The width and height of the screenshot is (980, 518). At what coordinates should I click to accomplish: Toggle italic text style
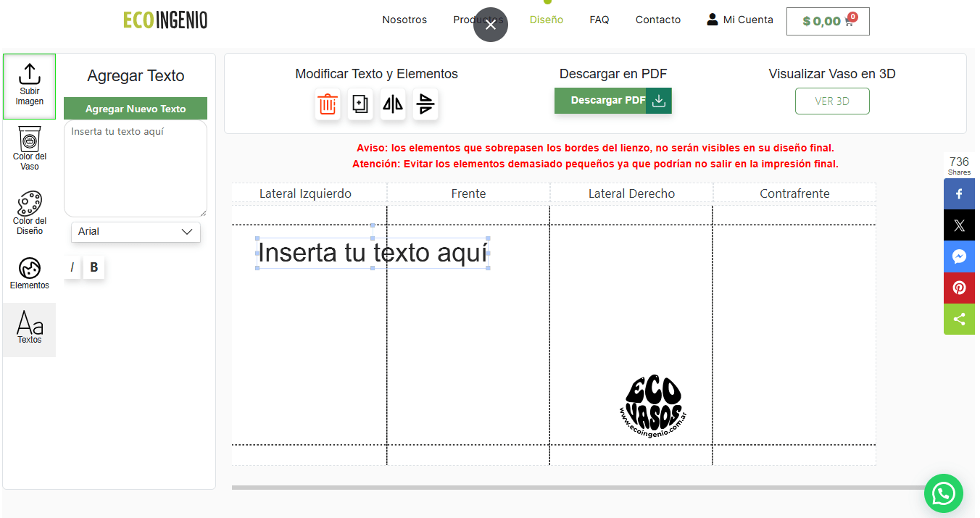coord(72,268)
